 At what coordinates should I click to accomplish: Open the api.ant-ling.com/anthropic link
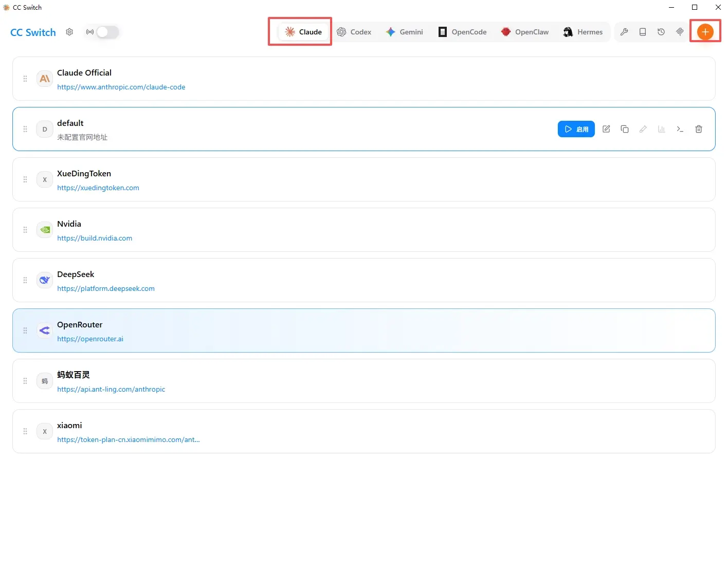point(111,390)
